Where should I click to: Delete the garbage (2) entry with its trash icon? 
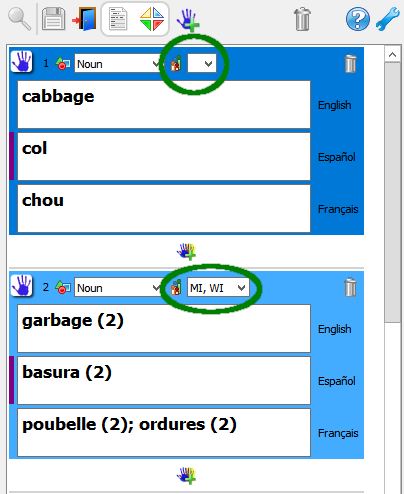pyautogui.click(x=350, y=287)
